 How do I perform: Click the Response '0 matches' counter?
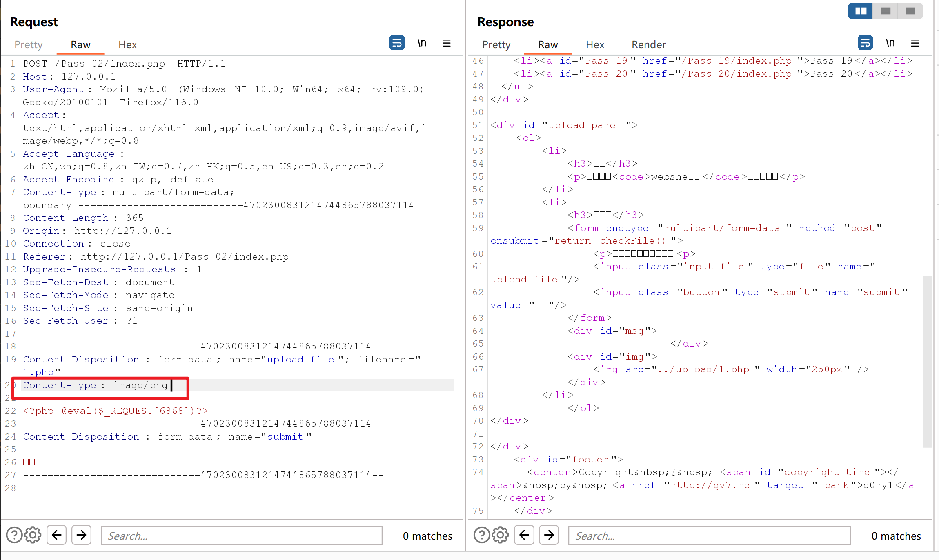click(896, 536)
